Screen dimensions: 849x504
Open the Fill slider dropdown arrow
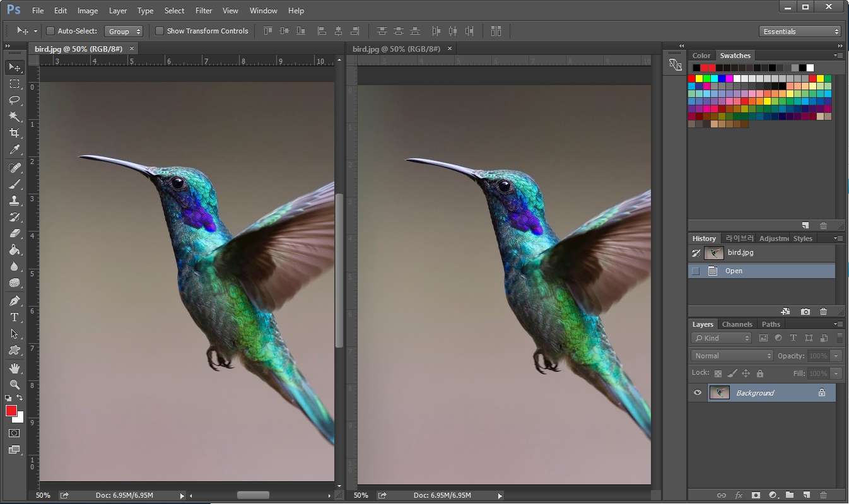click(836, 373)
